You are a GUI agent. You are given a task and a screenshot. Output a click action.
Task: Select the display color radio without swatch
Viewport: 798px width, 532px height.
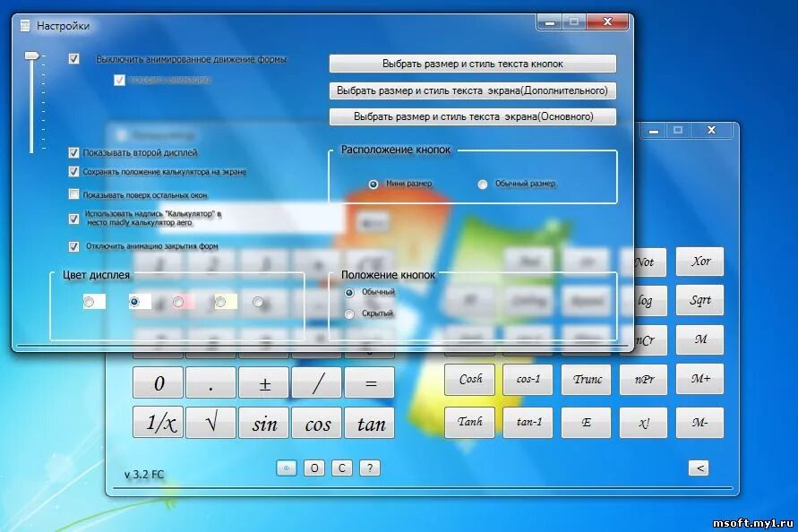[x=258, y=302]
